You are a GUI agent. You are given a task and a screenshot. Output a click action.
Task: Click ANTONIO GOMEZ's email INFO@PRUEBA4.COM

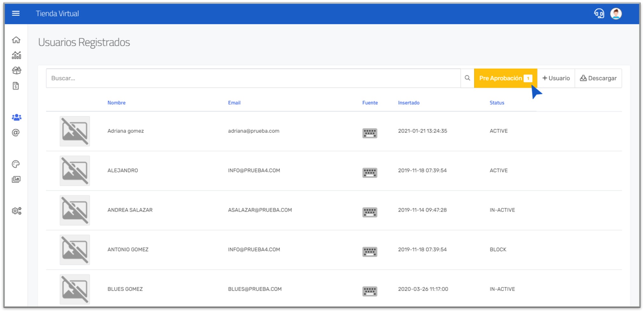pos(254,250)
